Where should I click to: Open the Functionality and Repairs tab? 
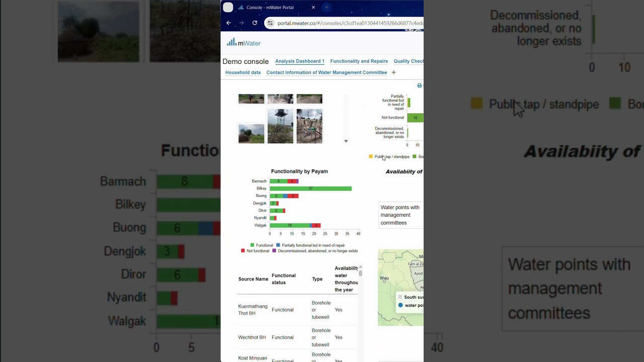click(359, 61)
